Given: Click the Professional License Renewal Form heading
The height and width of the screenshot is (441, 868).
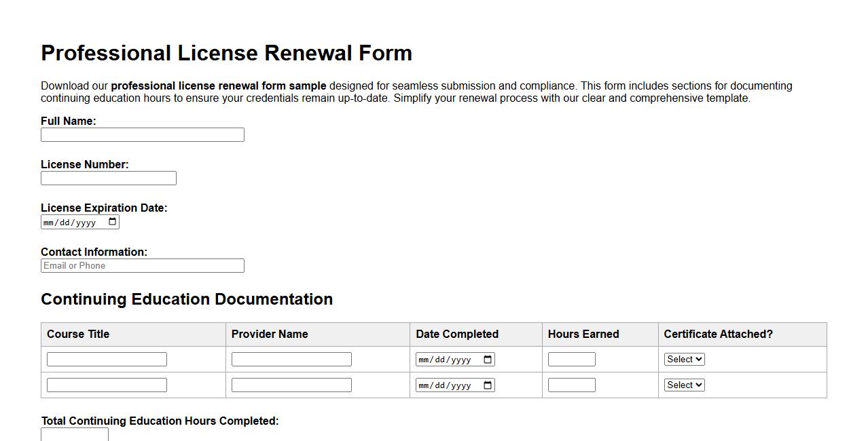Looking at the screenshot, I should [226, 53].
